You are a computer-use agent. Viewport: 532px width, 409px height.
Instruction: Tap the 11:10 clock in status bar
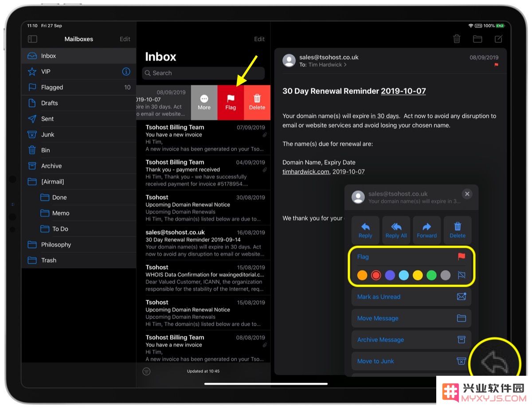(32, 26)
